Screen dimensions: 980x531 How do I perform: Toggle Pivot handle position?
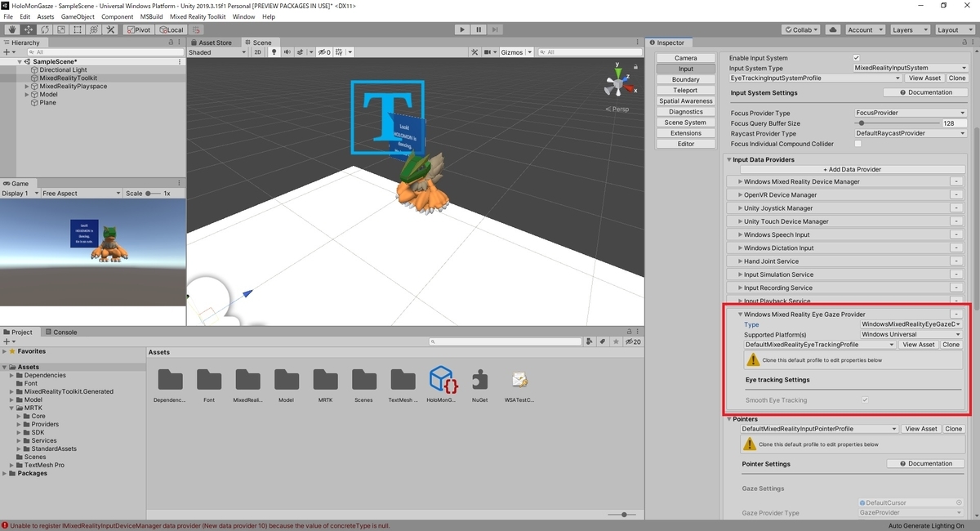pyautogui.click(x=138, y=29)
